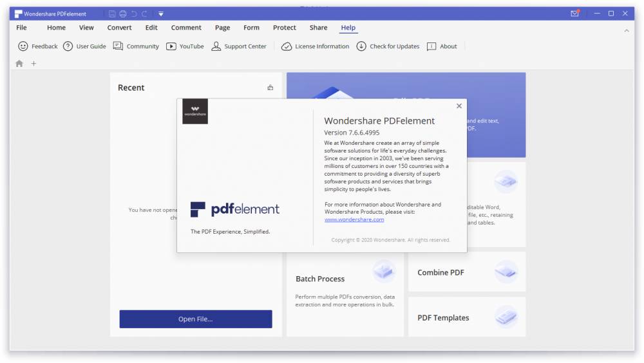Screen dimensions: 644x363
Task: Click the Convert PDF card icon
Action: coord(506,181)
